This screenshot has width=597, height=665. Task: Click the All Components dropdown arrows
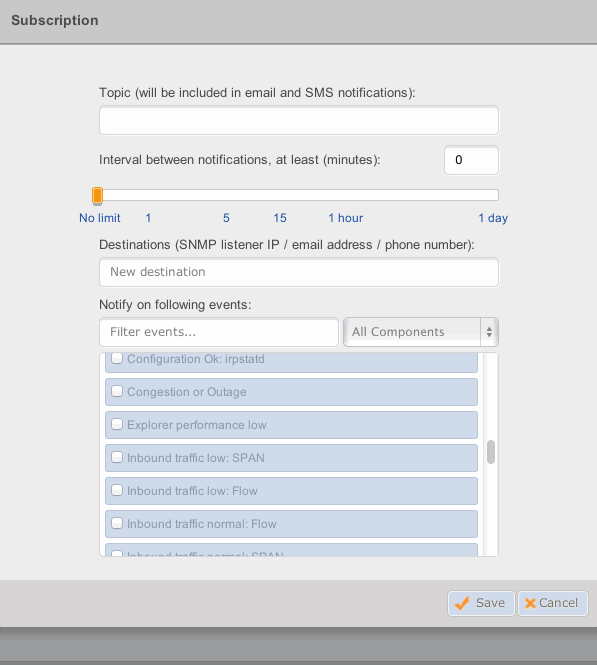tap(489, 332)
